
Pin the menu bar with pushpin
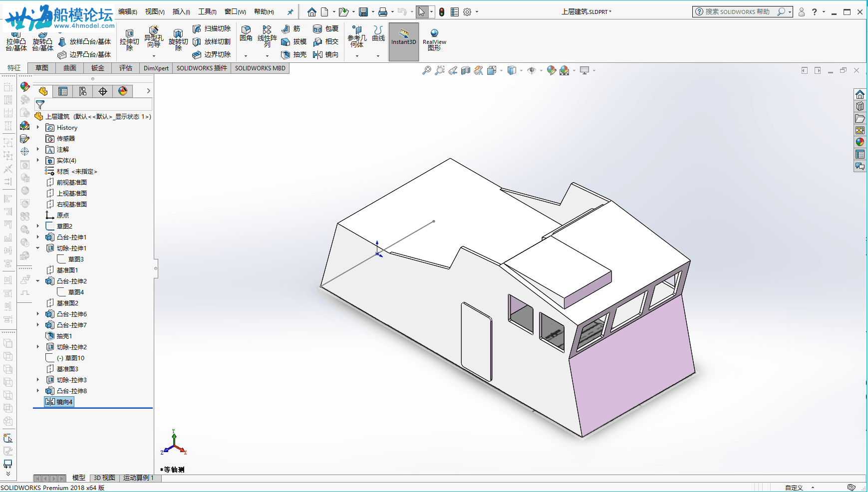coord(290,12)
